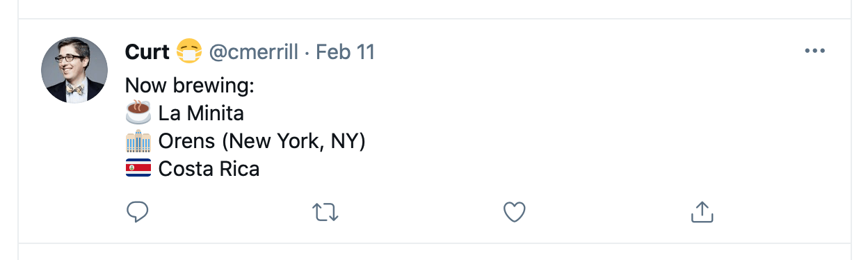Click the coffee cup emoji

point(138,111)
